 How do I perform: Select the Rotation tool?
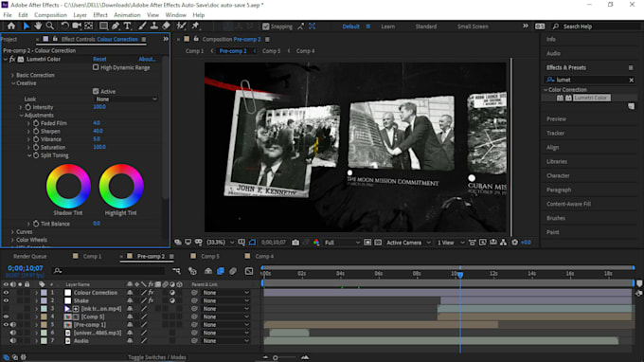tap(65, 26)
